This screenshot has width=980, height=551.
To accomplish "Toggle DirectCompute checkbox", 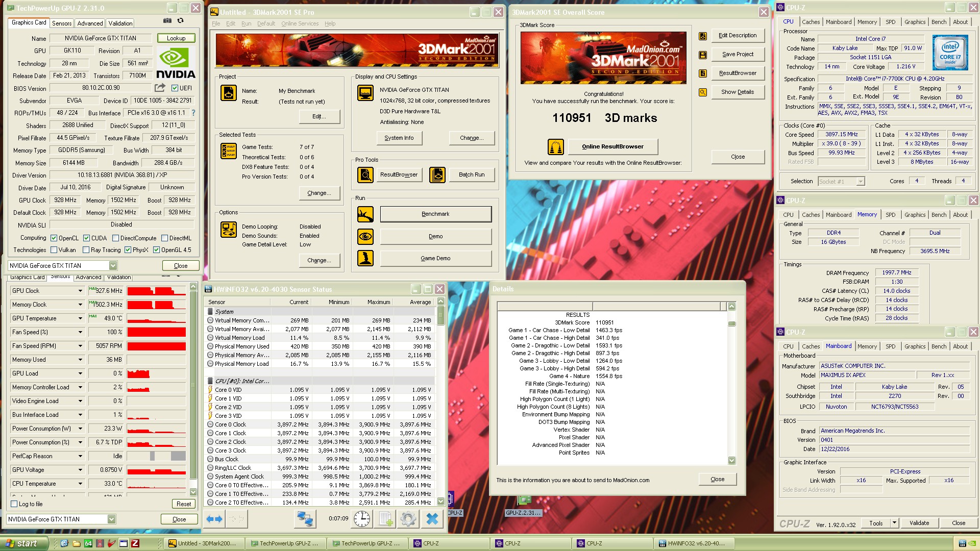I will [x=116, y=238].
